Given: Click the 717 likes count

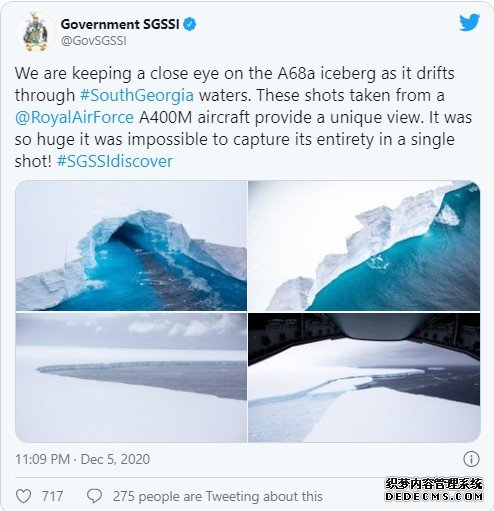Looking at the screenshot, I should 52,496.
